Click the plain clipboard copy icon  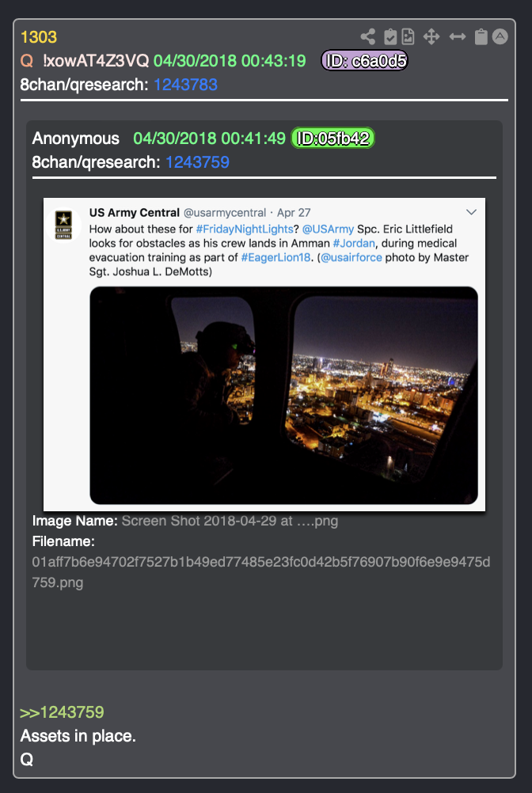point(481,37)
